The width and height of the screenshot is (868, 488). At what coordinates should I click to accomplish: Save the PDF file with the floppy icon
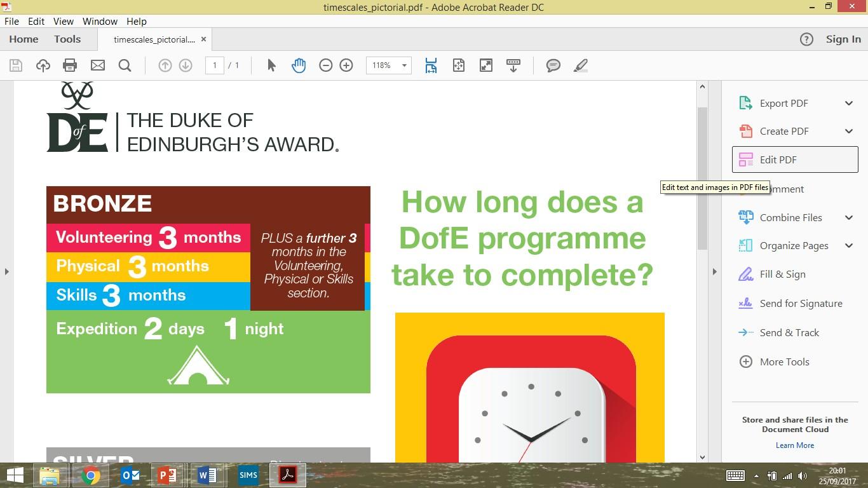(16, 65)
